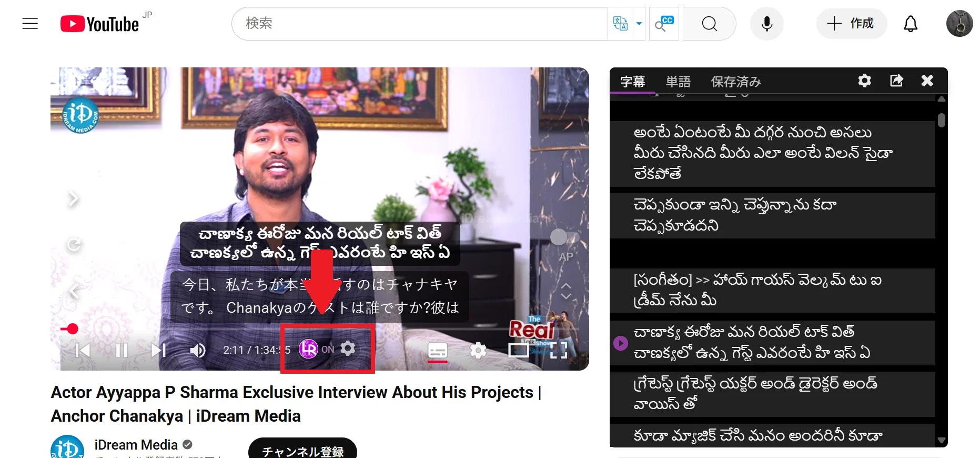Open the video player settings gear
The width and height of the screenshot is (980, 458).
click(x=478, y=350)
